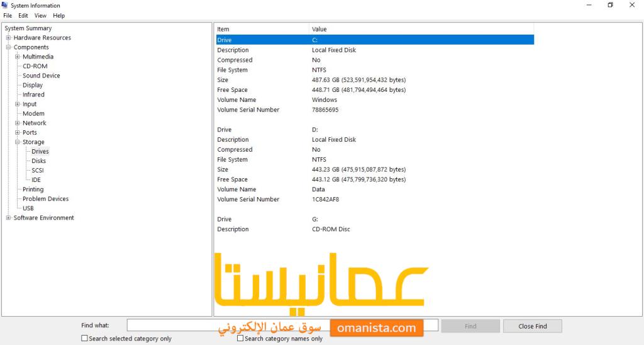Select System Summary in the tree
Image resolution: width=644 pixels, height=345 pixels.
(28, 28)
